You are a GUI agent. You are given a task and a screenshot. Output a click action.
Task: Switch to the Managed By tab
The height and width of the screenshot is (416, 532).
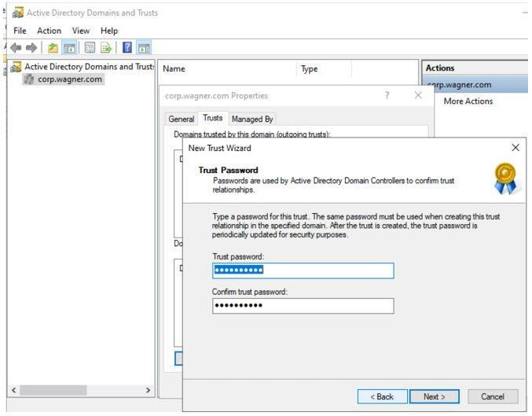coord(252,119)
